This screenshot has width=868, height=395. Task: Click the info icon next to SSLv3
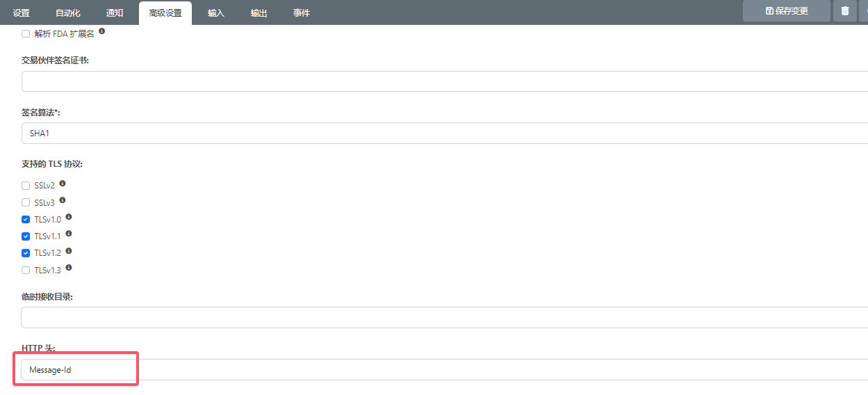(x=63, y=200)
